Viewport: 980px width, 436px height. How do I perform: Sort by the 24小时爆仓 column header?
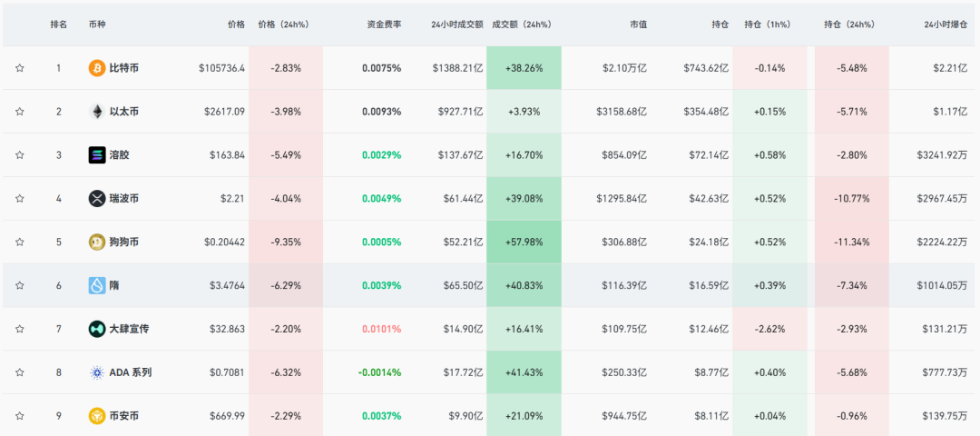point(946,25)
